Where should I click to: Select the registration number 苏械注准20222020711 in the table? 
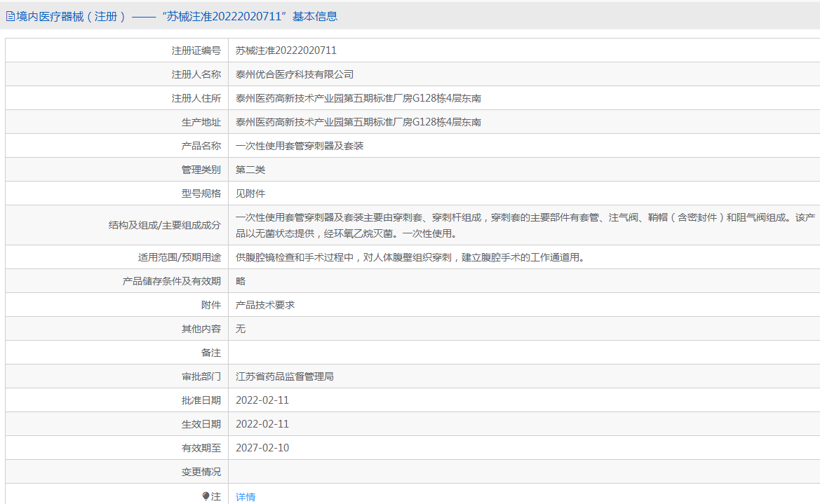pos(286,50)
